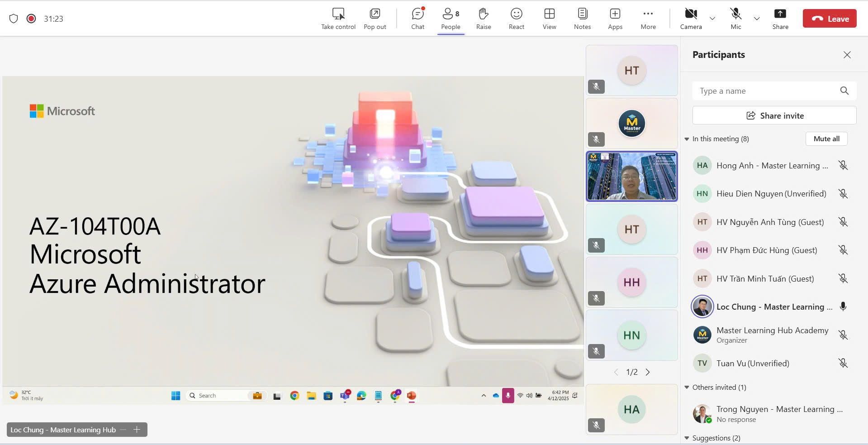Open Mic options dropdown arrow
Screen dimensions: 868x445
[757, 19]
